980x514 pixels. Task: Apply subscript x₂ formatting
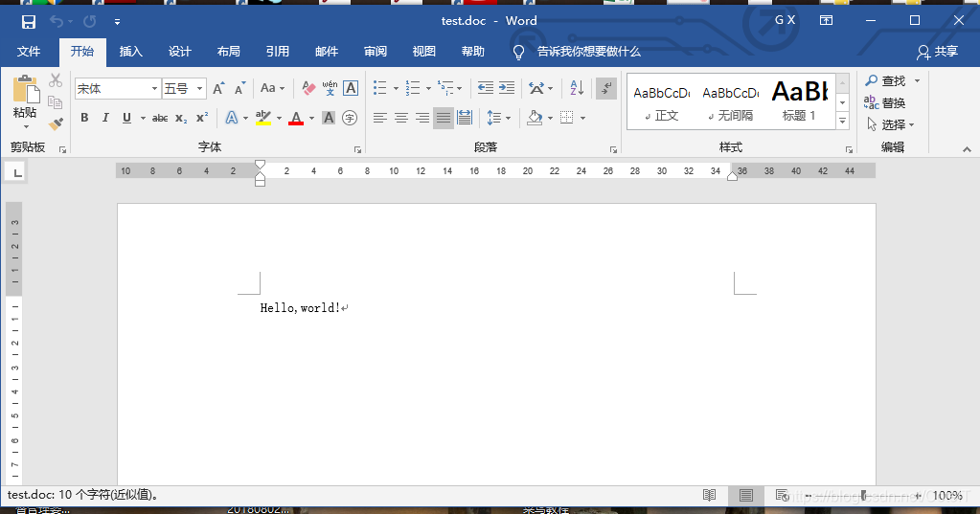click(x=181, y=118)
